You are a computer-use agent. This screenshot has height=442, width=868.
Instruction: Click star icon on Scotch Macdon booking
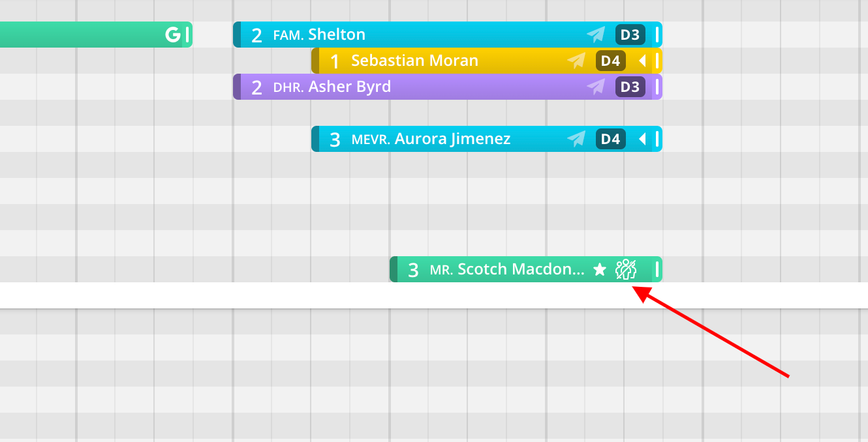tap(600, 269)
